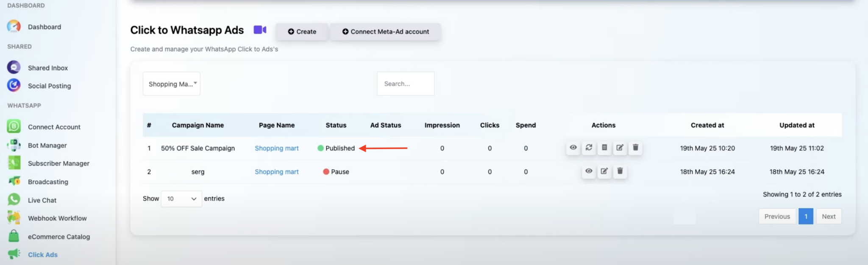This screenshot has width=868, height=265.
Task: Click the Bot Manager robot icon
Action: (x=14, y=145)
